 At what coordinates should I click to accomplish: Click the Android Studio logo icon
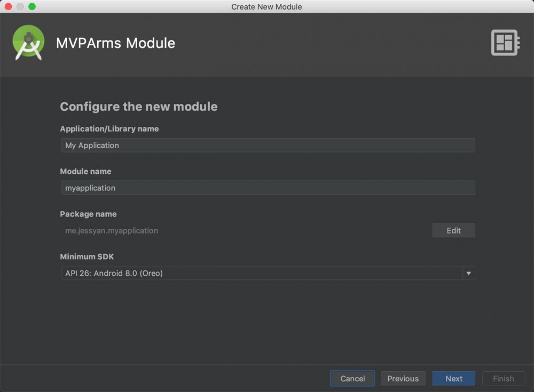(28, 43)
